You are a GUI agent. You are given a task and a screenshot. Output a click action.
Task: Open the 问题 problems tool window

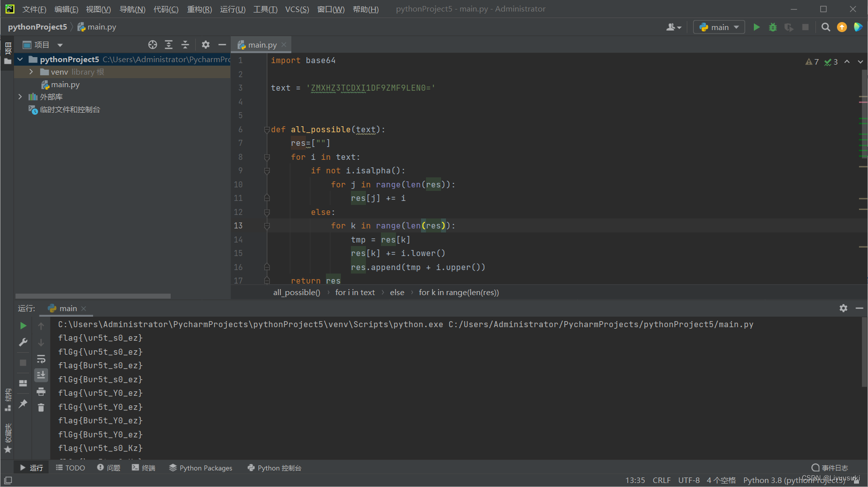pos(109,468)
